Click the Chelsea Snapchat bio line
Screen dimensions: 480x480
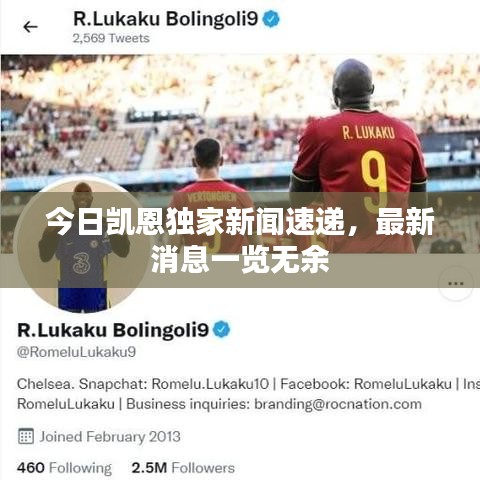point(248,384)
